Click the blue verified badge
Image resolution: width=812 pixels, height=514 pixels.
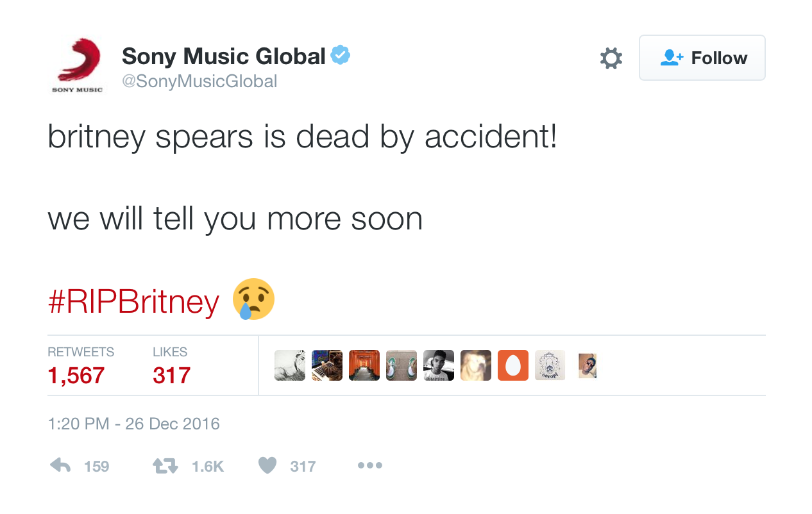click(x=341, y=56)
